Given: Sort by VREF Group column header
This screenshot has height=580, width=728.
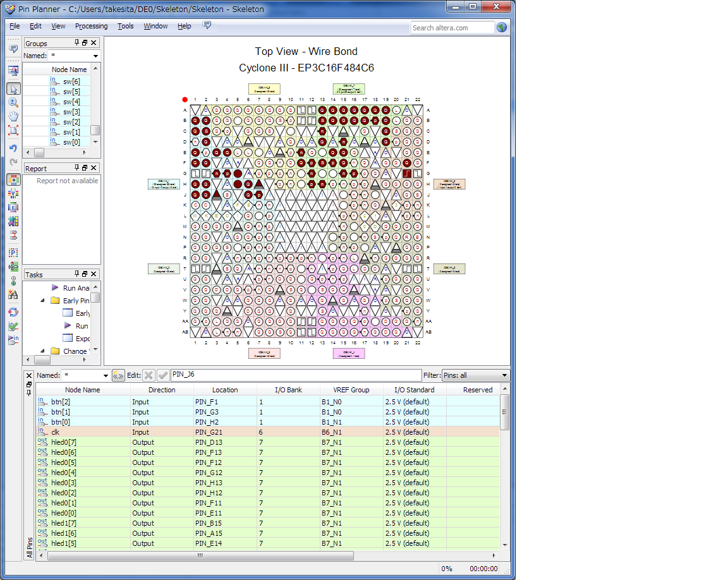Looking at the screenshot, I should pos(351,390).
